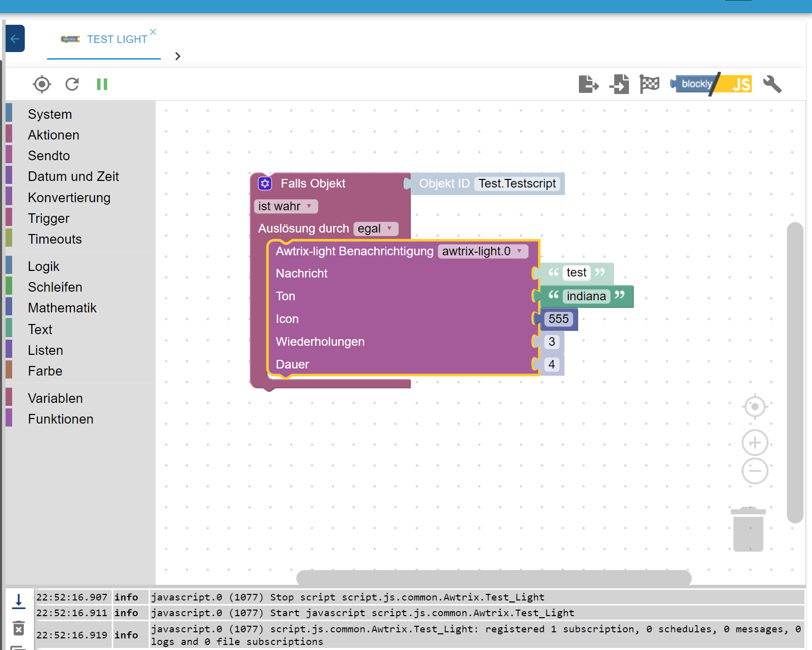Pause the running script
The image size is (812, 650).
coord(102,84)
